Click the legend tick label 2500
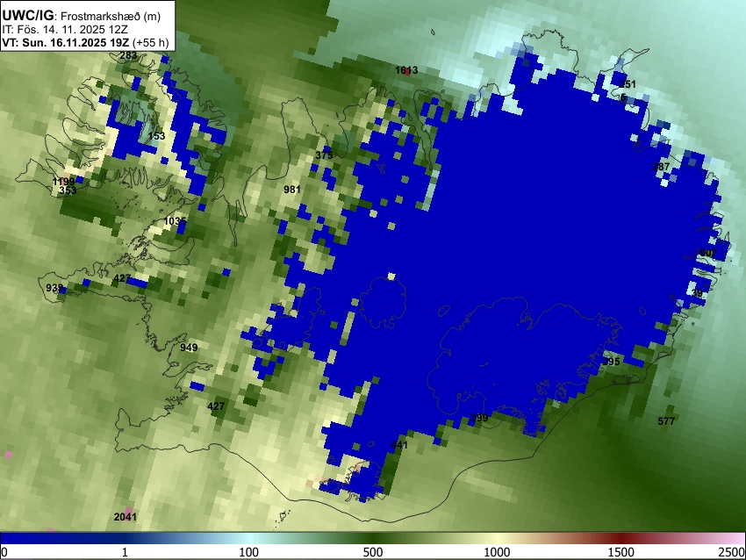 point(732,552)
